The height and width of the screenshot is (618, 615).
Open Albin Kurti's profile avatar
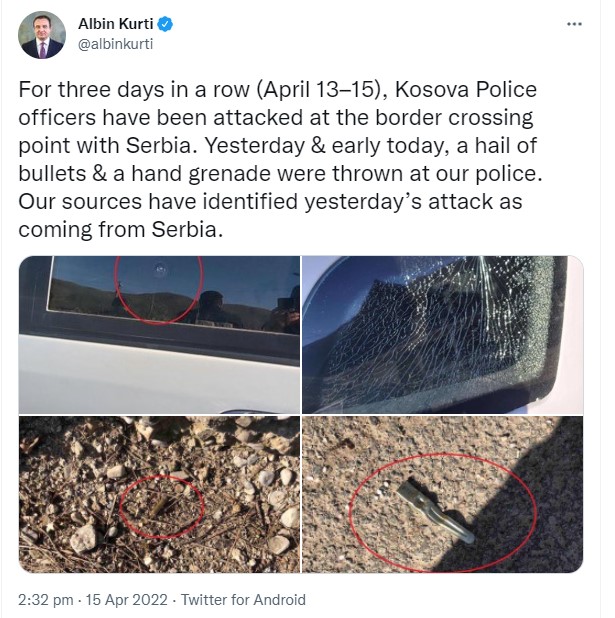(x=42, y=35)
